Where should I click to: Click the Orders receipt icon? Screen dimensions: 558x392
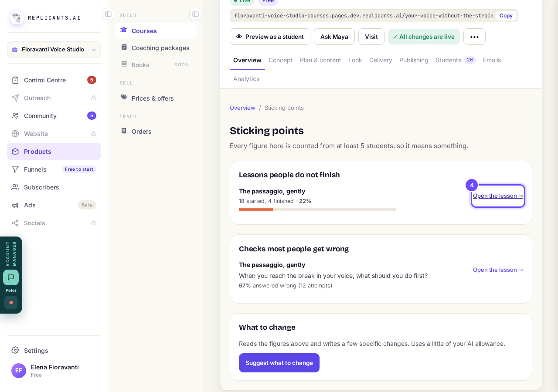tap(124, 131)
